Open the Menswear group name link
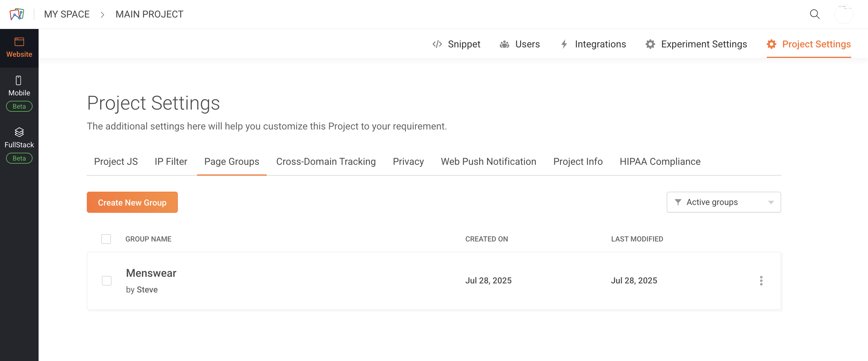The image size is (868, 361). (151, 273)
